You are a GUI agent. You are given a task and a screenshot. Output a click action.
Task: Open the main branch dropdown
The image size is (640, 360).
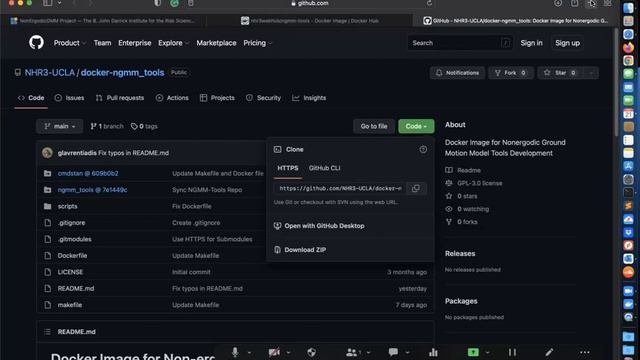pos(60,126)
